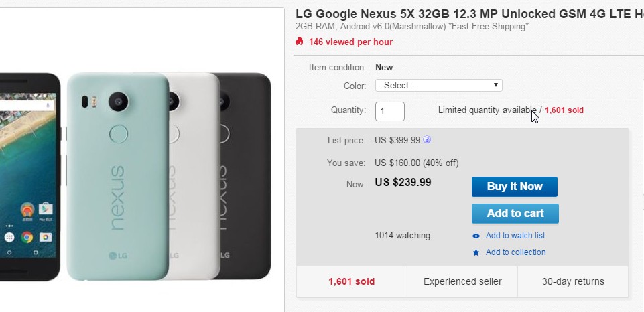Click the fingerprint sensor on the mint phone
The width and height of the screenshot is (644, 312).
tap(119, 133)
